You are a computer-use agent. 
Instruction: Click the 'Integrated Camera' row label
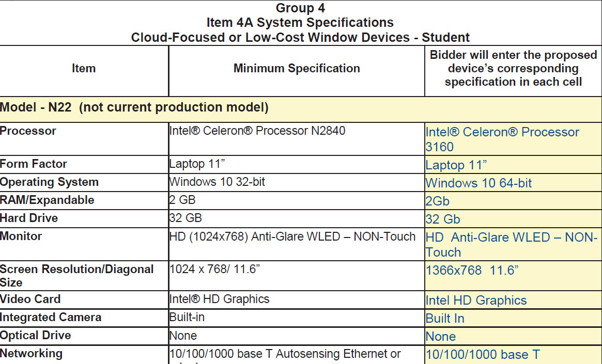51,317
